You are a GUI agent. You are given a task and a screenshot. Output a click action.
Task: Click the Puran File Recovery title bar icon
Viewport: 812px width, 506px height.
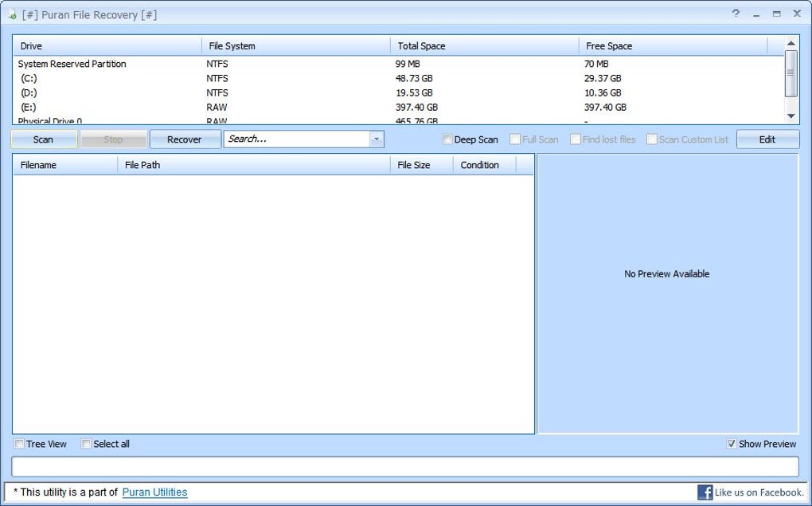pos(11,14)
